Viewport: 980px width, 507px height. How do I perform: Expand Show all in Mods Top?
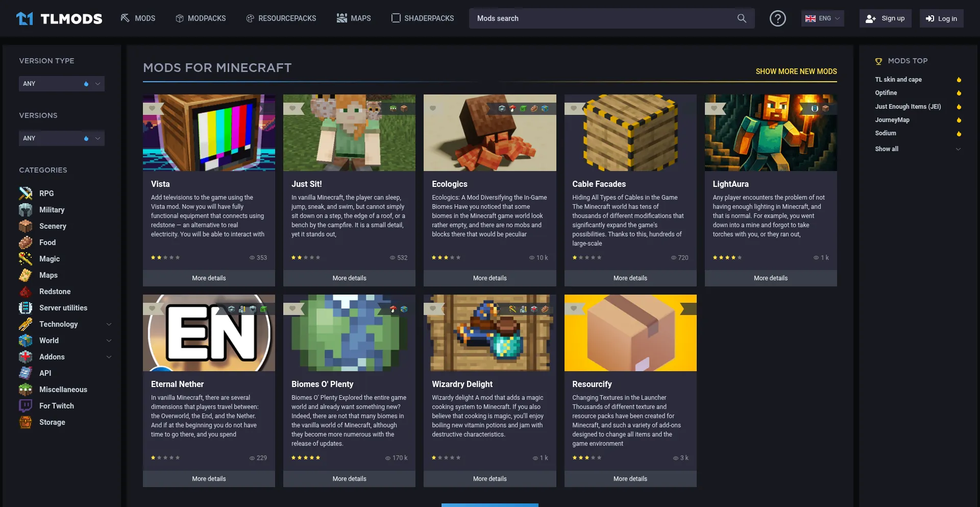click(918, 149)
